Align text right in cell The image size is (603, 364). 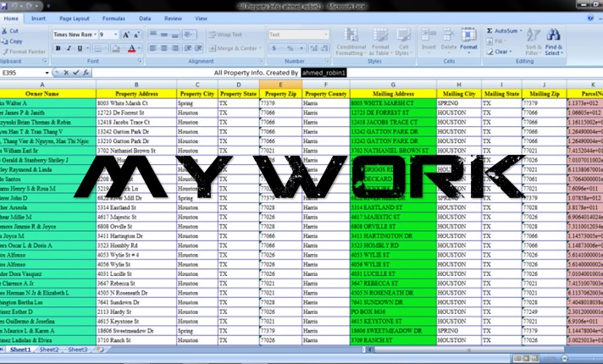point(175,48)
